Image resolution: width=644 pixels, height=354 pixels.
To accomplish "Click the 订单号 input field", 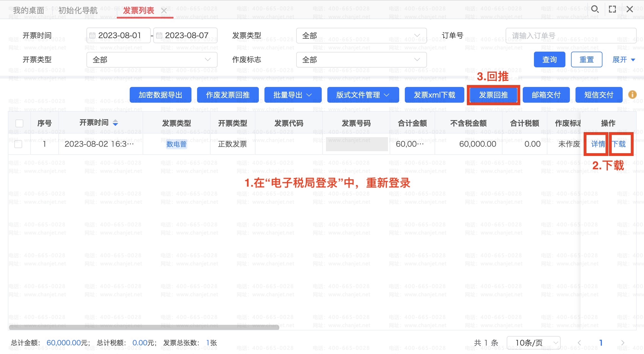I will pos(571,36).
